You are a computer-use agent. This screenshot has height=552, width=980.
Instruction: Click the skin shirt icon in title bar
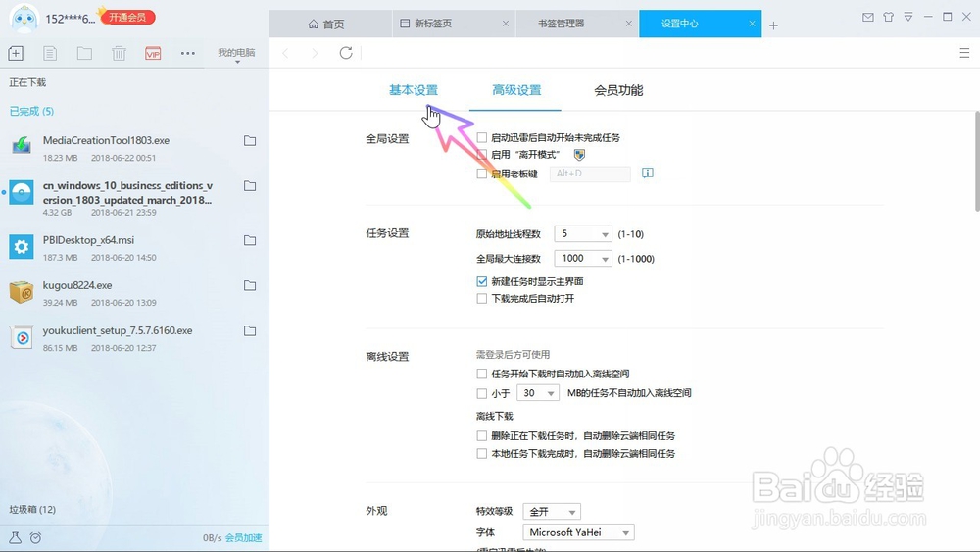point(888,17)
